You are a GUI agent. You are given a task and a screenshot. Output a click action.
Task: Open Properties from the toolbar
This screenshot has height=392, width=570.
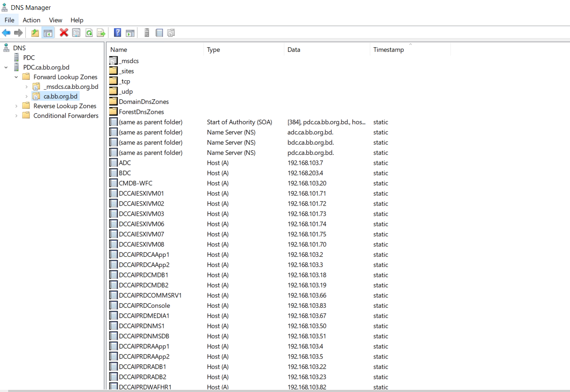76,33
